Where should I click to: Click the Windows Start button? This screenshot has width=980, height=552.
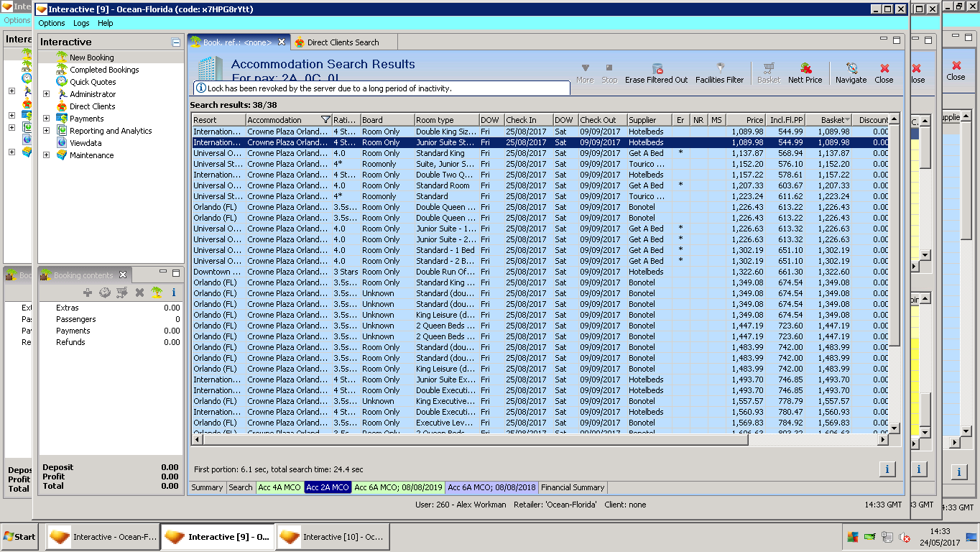(19, 537)
